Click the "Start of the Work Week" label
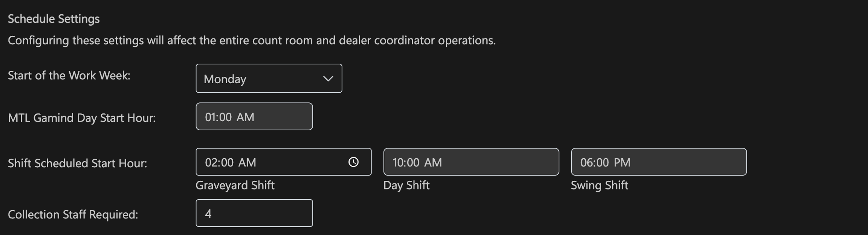The image size is (868, 235). point(69,75)
